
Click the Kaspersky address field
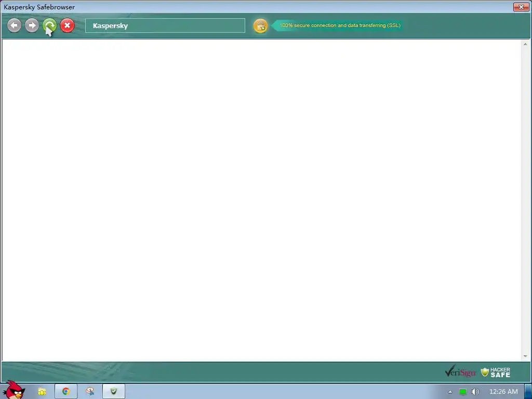(x=165, y=25)
